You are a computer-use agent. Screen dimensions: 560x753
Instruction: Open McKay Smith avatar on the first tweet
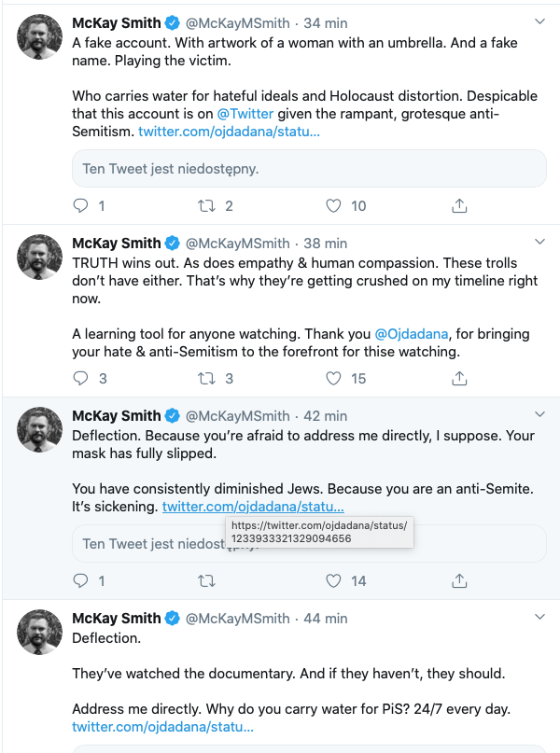pyautogui.click(x=39, y=37)
